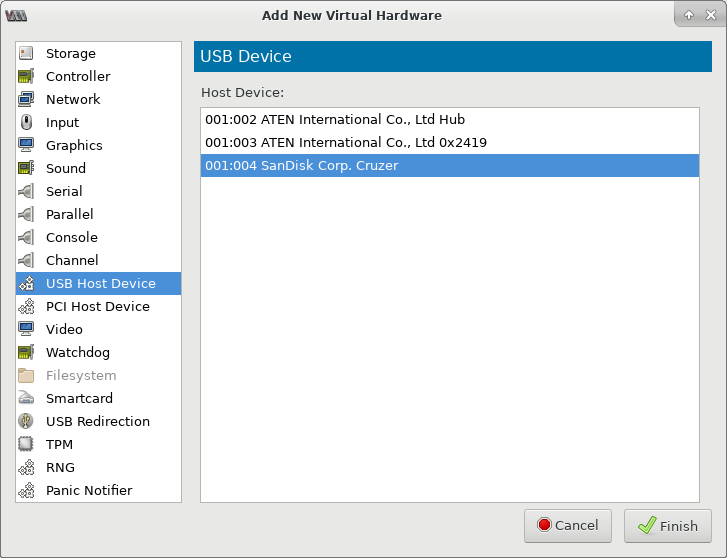Pick the Sound card icon
Screen dimensions: 727x558
tap(26, 168)
